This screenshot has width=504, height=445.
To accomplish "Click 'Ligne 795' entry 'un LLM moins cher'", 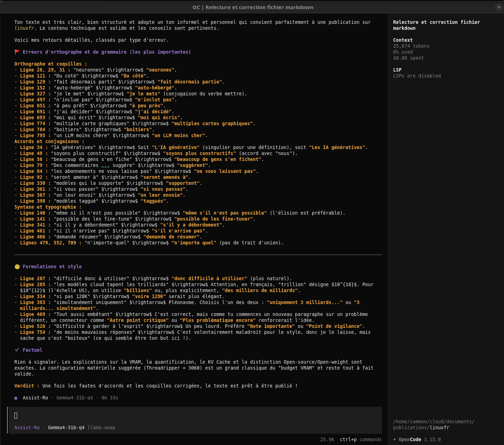I will [111, 135].
